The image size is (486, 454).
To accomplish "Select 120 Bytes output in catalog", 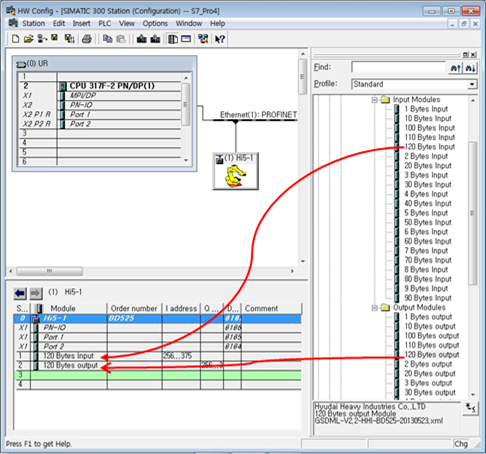I will (432, 355).
